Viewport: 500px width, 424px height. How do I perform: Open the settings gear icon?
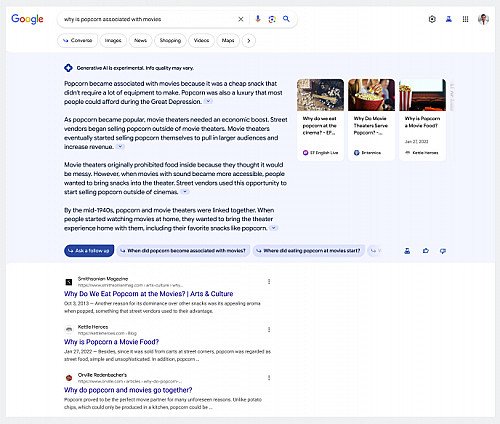[432, 19]
